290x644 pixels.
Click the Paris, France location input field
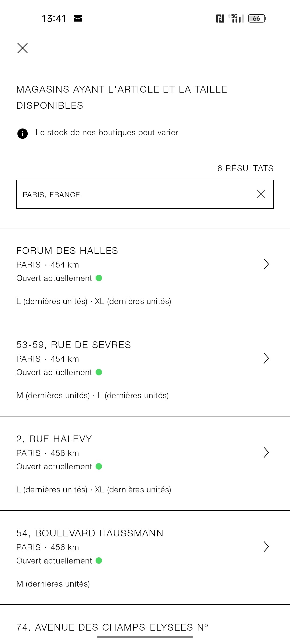pyautogui.click(x=134, y=195)
